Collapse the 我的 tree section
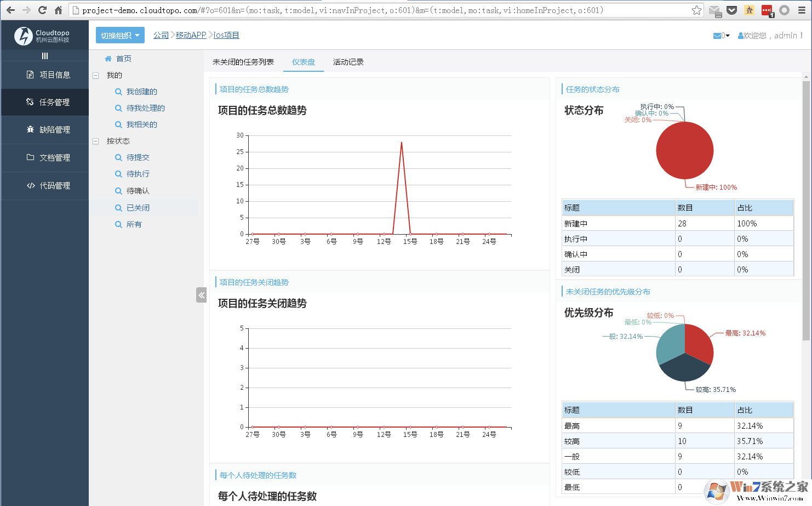The height and width of the screenshot is (506, 812). pyautogui.click(x=96, y=75)
